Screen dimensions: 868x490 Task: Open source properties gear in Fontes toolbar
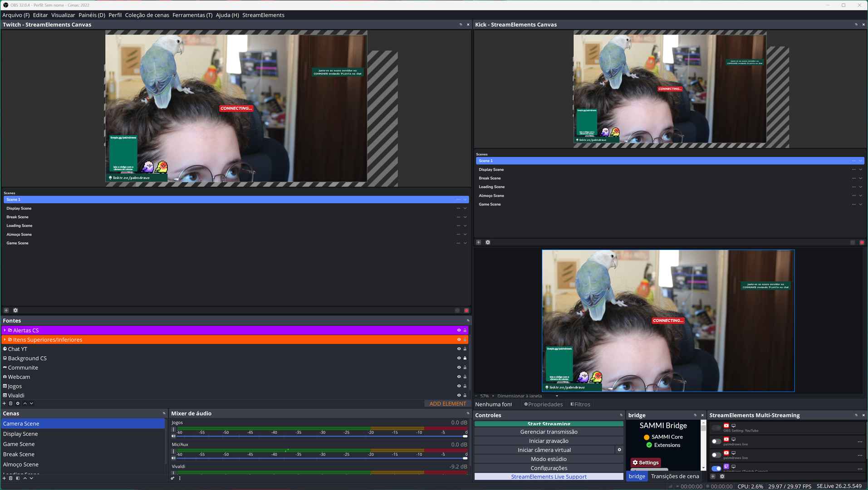coord(18,403)
